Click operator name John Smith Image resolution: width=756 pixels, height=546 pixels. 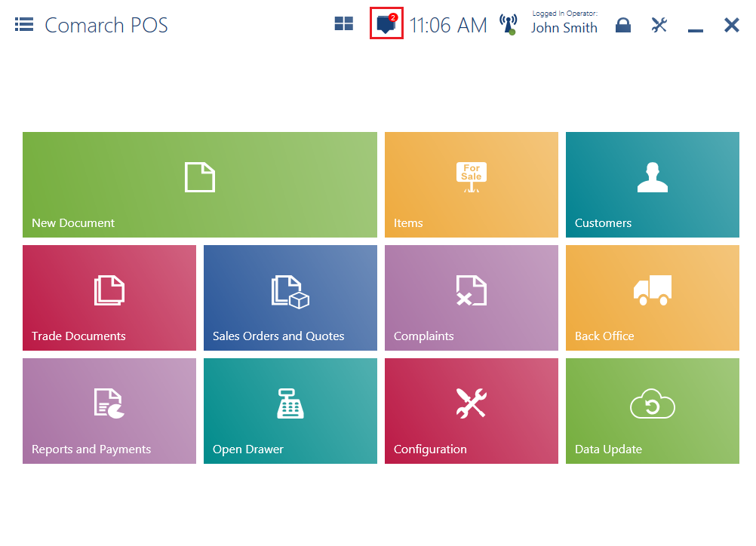pos(564,29)
